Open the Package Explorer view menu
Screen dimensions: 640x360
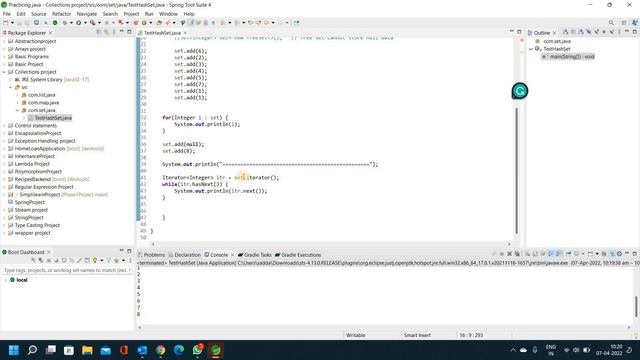(114, 32)
